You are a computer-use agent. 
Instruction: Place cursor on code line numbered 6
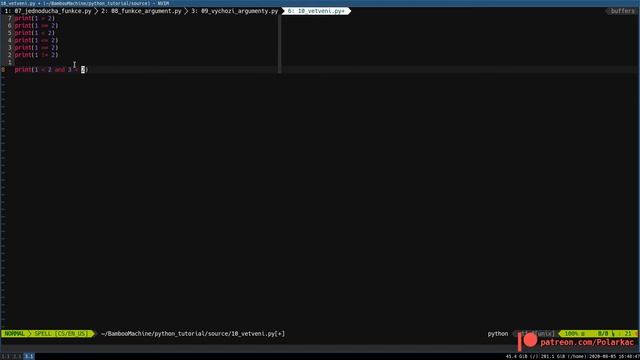(x=36, y=26)
